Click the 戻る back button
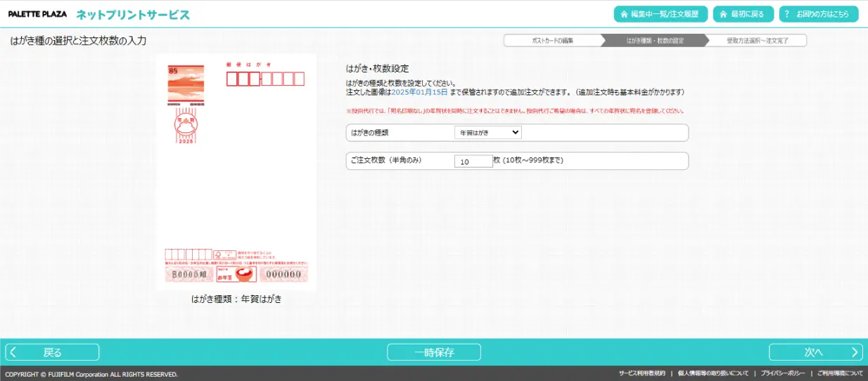 click(x=53, y=352)
